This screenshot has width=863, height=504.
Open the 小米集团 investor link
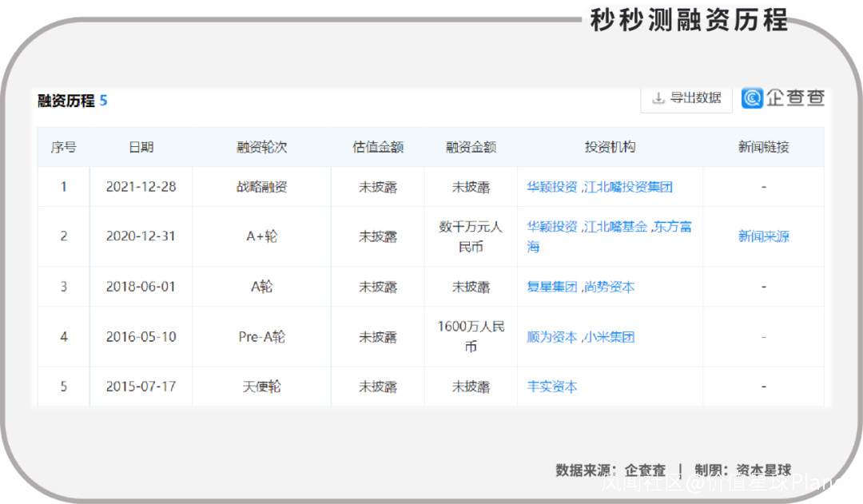tap(609, 337)
